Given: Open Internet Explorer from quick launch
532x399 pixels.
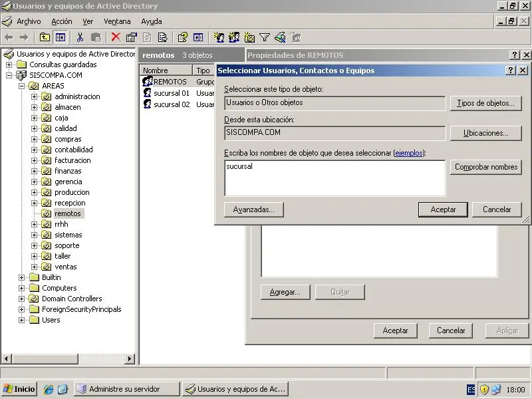Looking at the screenshot, I should pyautogui.click(x=48, y=389).
